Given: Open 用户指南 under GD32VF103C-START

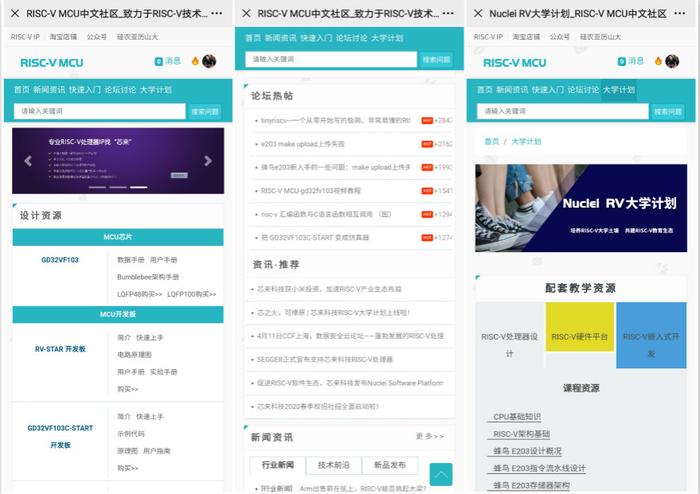Looking at the screenshot, I should 157,451.
